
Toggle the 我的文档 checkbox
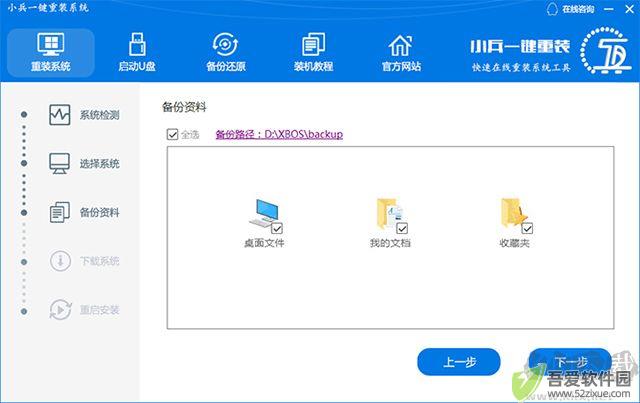(x=402, y=228)
